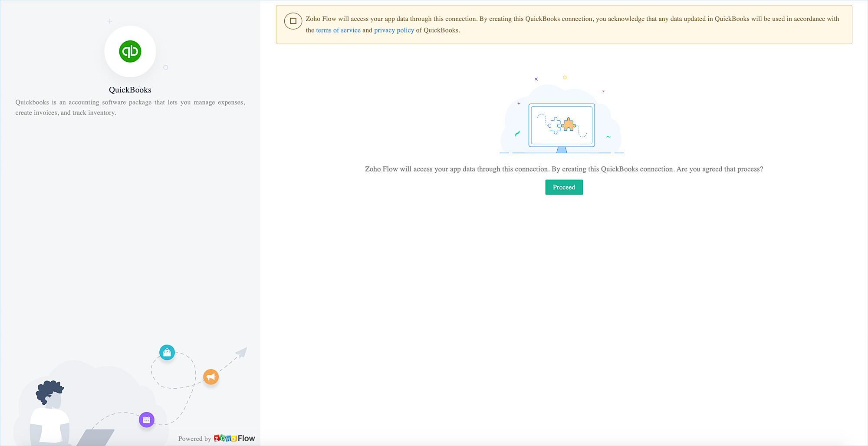Click the green Proceed button

coord(564,187)
